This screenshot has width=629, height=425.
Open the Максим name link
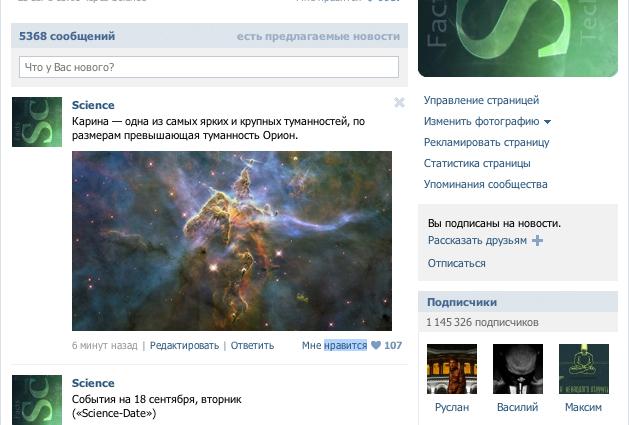pyautogui.click(x=583, y=407)
